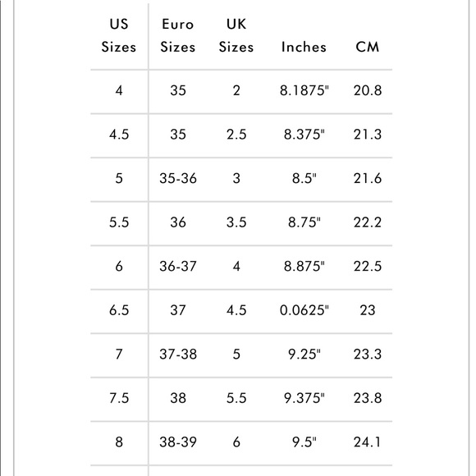476x476 pixels.
Task: Select Euro size 35-36 cell
Action: point(178,179)
